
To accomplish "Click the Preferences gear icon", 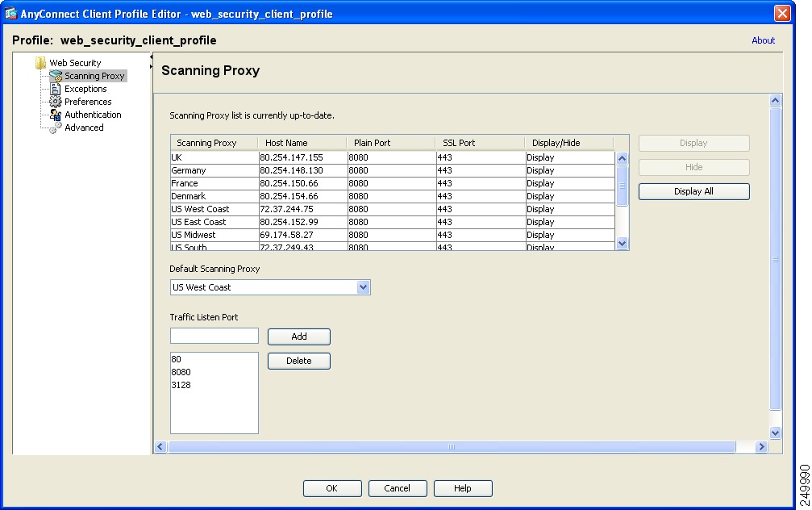I will [x=56, y=102].
